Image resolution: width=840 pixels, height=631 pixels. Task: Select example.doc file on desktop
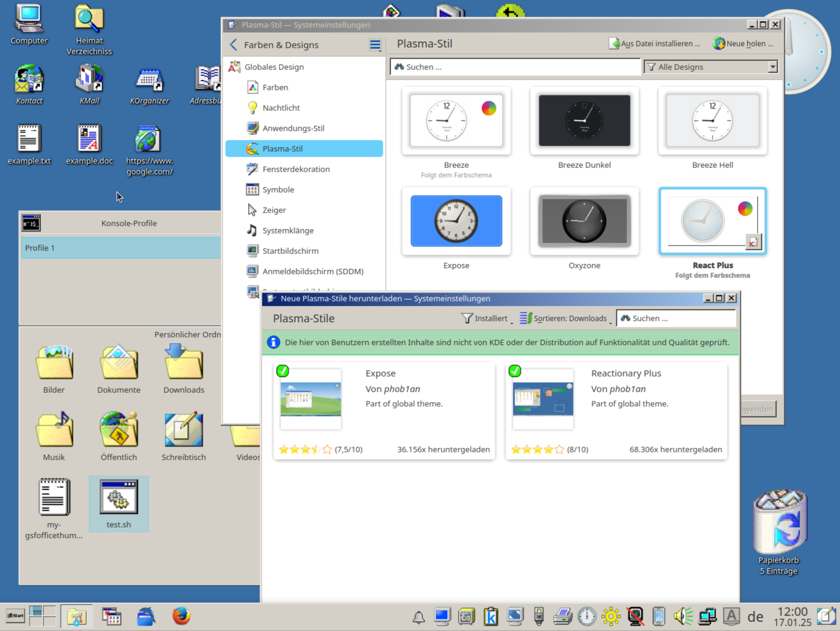[x=89, y=144]
